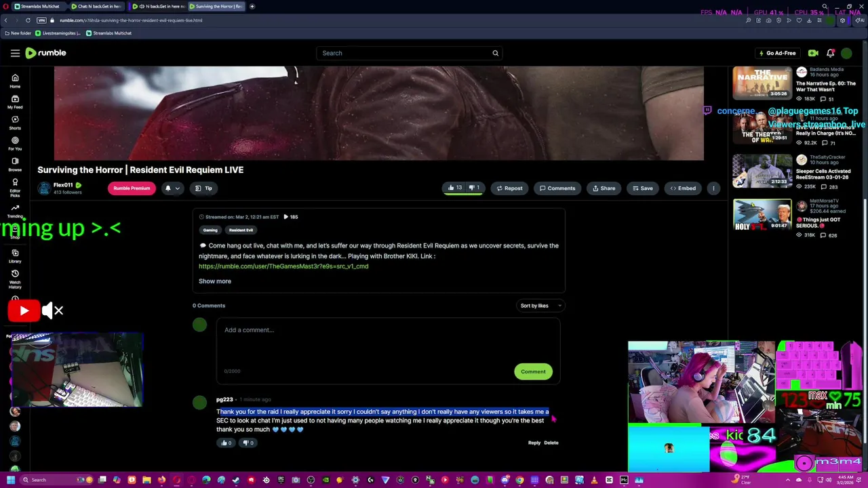Switch to the first 'Chat: hi back.Get in here' tab

tap(96, 6)
